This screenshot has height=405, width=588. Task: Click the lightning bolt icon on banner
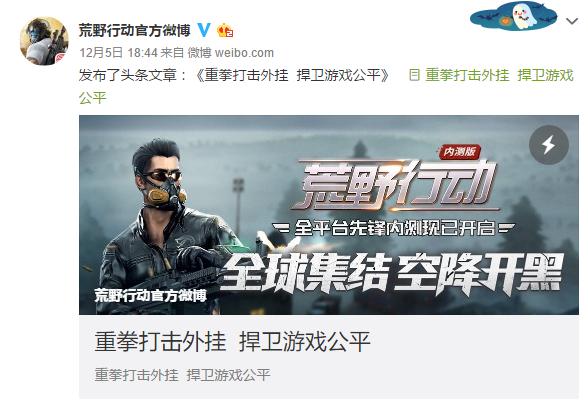click(549, 145)
